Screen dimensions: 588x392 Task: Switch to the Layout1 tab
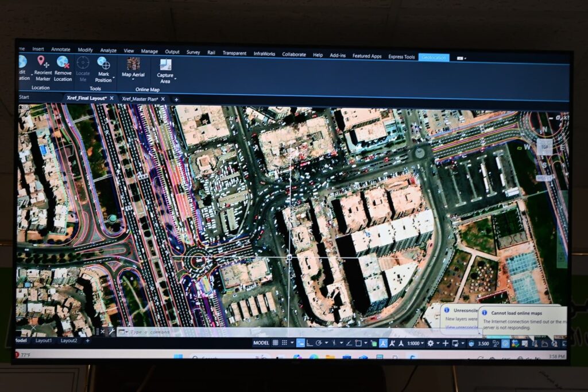pyautogui.click(x=44, y=340)
